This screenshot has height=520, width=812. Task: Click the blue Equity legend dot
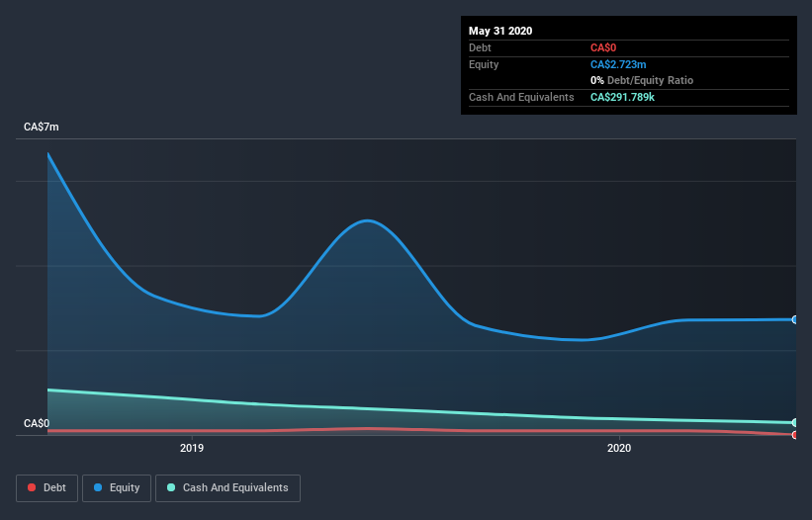coord(98,487)
